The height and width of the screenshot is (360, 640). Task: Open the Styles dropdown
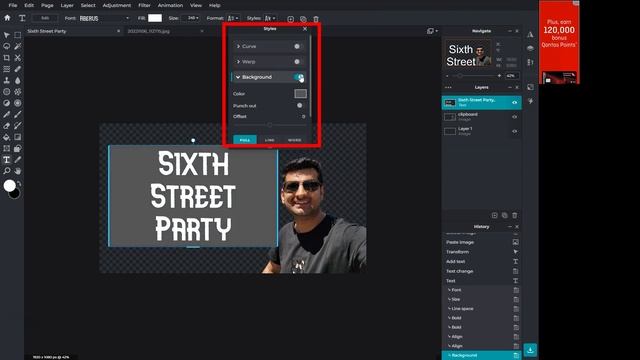(x=270, y=18)
